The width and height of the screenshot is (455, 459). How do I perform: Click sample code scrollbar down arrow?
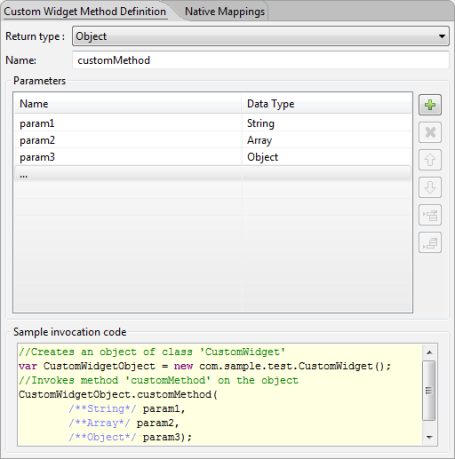click(429, 437)
